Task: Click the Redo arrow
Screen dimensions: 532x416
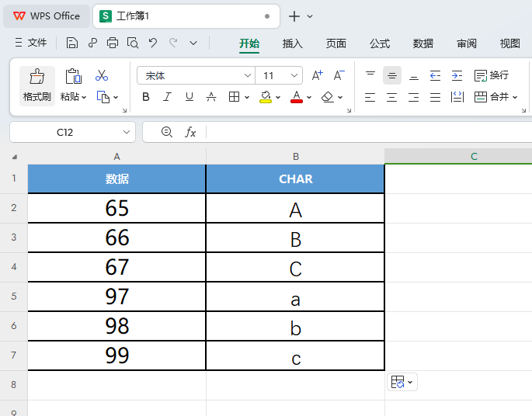Action: coord(173,43)
